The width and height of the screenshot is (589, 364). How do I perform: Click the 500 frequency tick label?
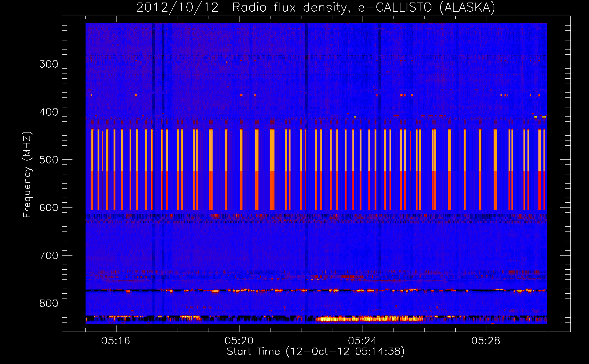pos(49,160)
